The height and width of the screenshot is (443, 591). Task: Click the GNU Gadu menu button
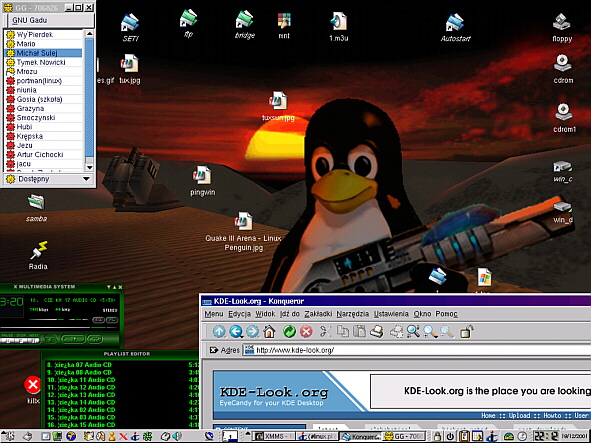50,20
